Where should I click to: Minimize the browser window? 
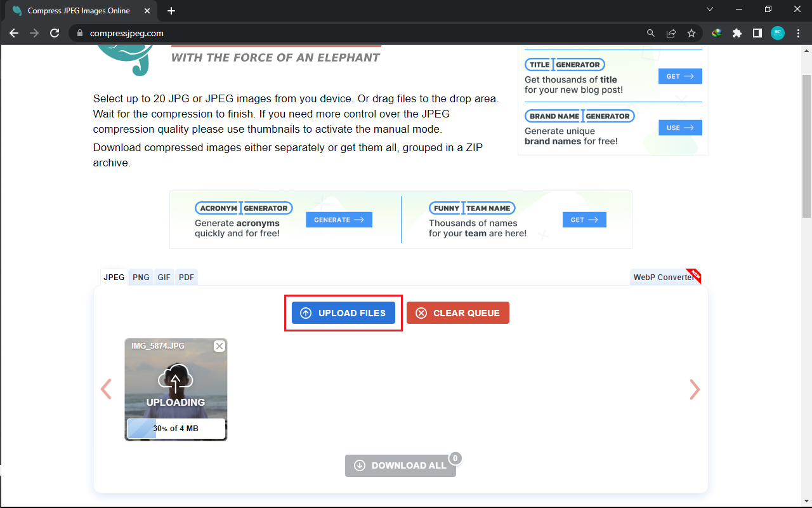738,9
